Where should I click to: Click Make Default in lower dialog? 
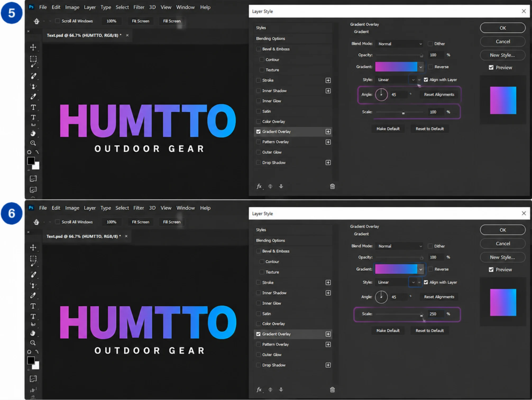[x=388, y=331]
